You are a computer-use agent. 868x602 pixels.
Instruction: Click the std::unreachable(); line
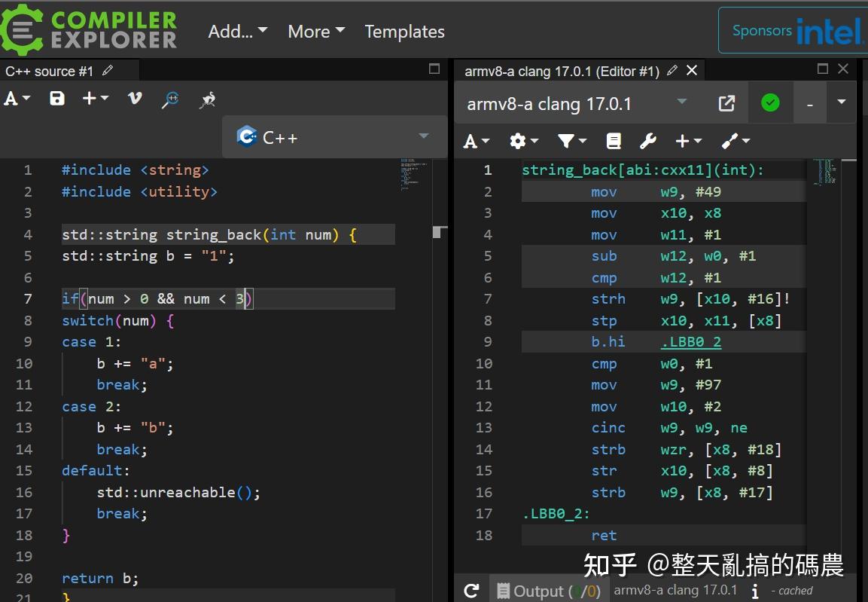coord(178,492)
